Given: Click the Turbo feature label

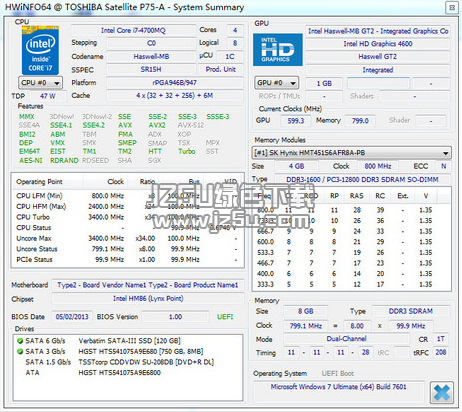Looking at the screenshot, I should coord(187,151).
